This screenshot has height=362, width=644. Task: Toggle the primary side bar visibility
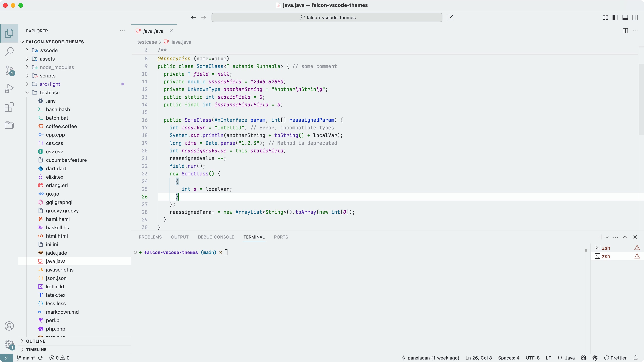[615, 17]
